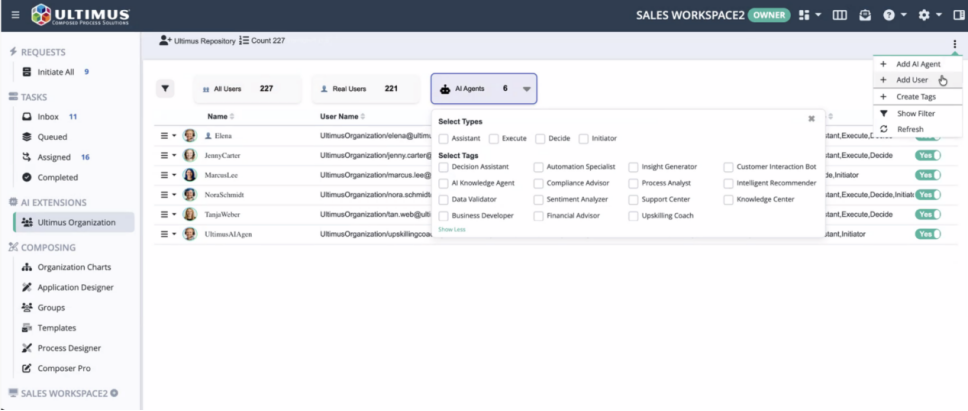
Task: Open the workspace apps grid icon
Action: pyautogui.click(x=804, y=15)
